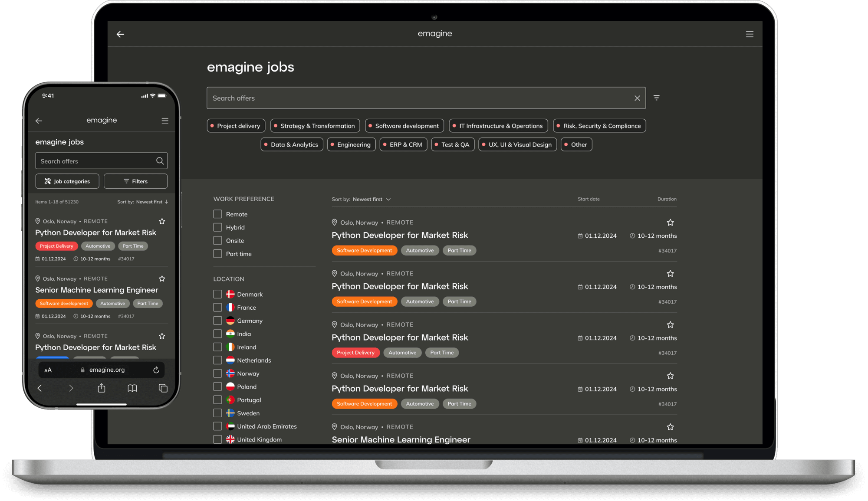Tick the Denmark location checkbox
The width and height of the screenshot is (868, 501).
click(217, 294)
